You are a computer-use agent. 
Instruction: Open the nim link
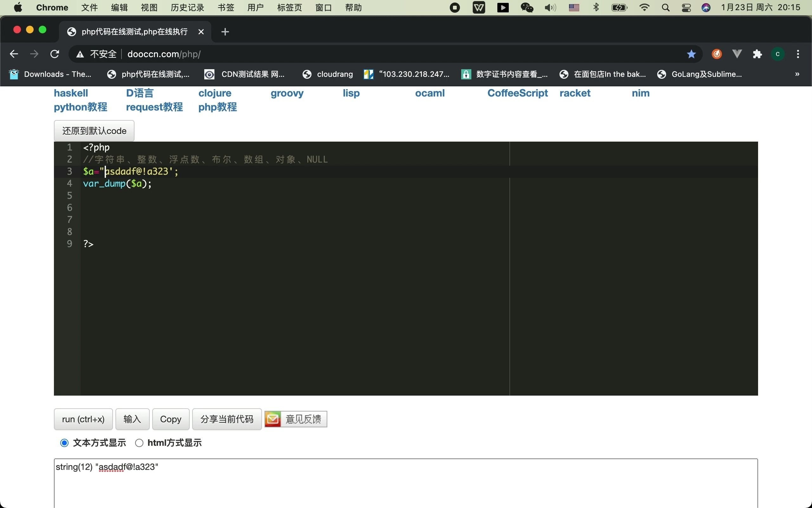[x=640, y=93]
